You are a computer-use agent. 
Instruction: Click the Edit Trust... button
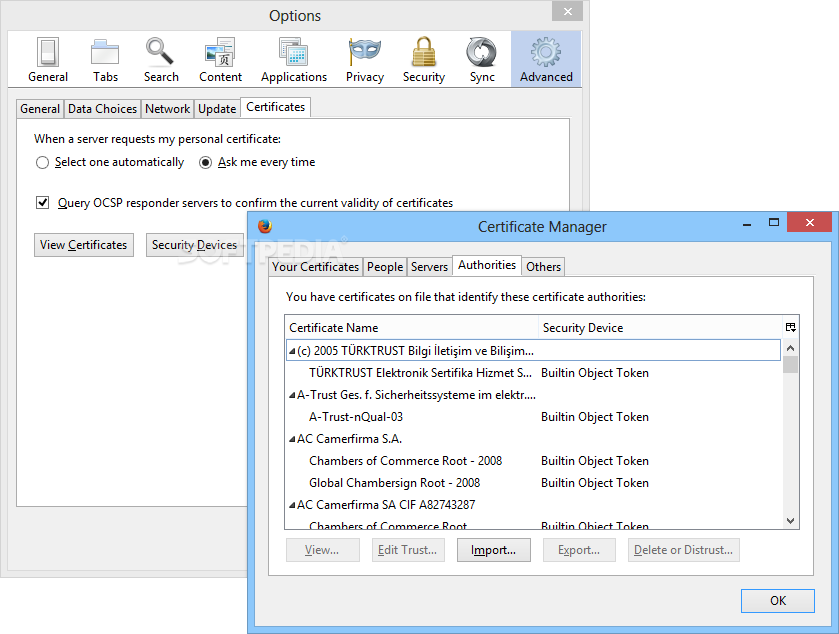[x=408, y=550]
